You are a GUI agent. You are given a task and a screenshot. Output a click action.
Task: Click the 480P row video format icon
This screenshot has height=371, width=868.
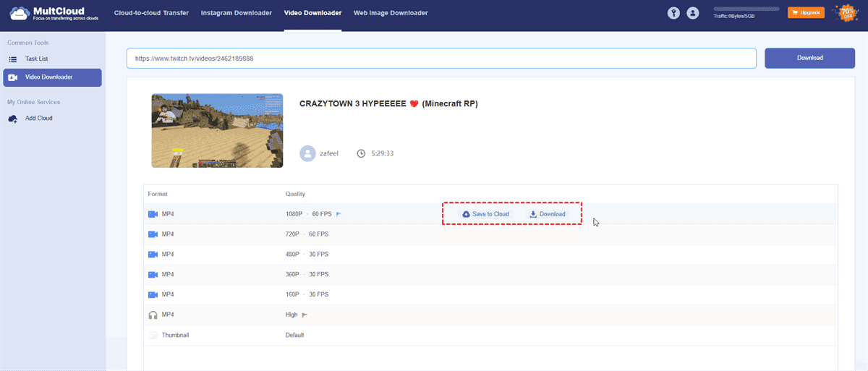[x=153, y=255]
